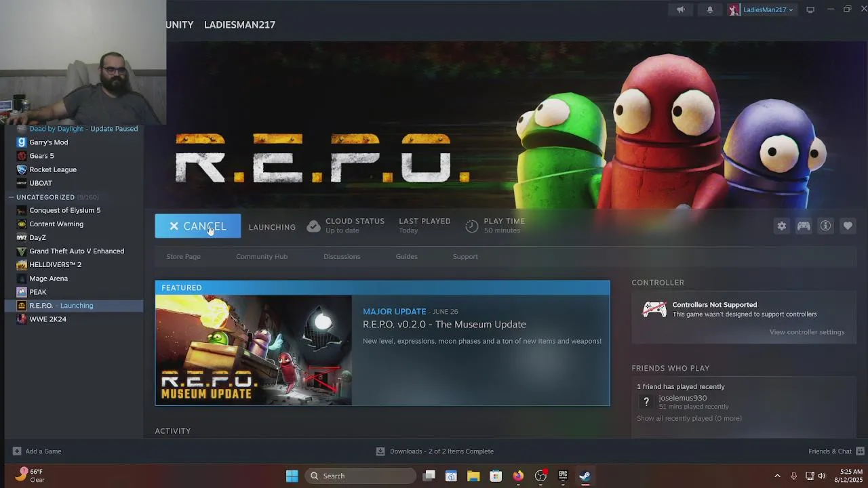Select HELLDIVERS 2 icon in library

pyautogui.click(x=22, y=264)
